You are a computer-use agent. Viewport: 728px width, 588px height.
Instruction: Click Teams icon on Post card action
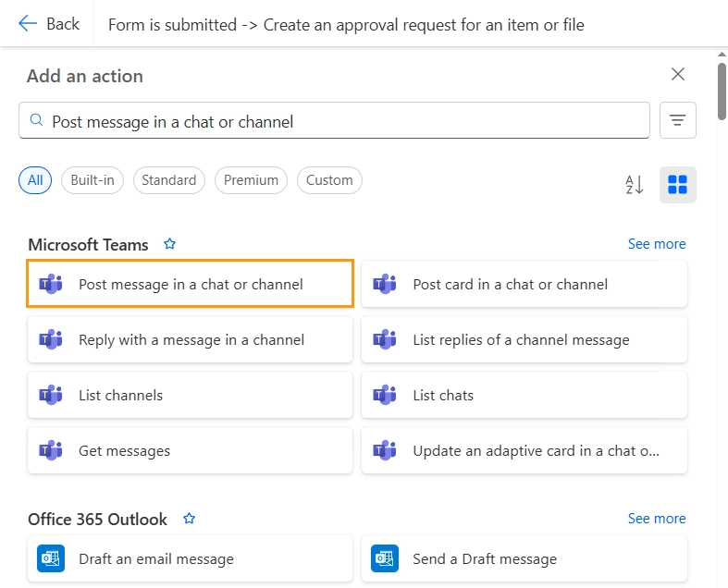[385, 284]
